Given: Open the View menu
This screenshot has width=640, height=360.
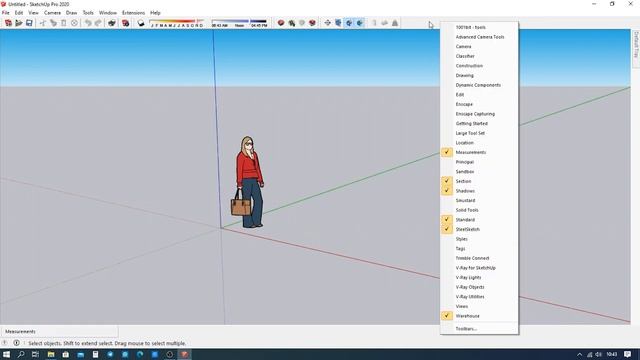Looking at the screenshot, I should pyautogui.click(x=33, y=13).
